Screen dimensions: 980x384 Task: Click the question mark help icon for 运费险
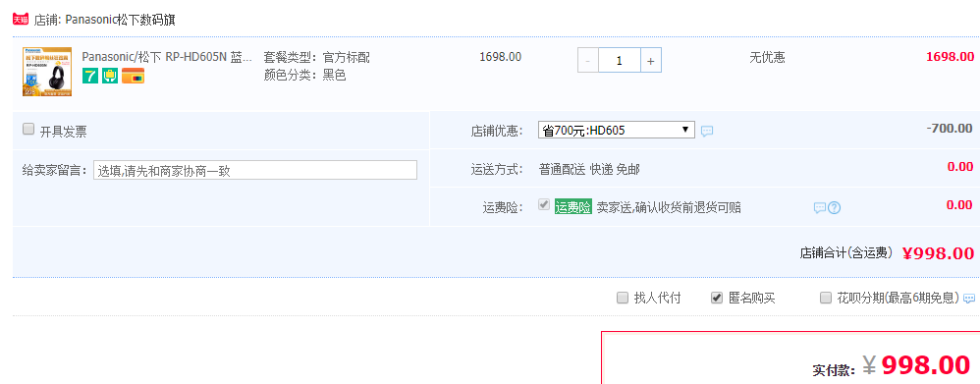(x=834, y=207)
